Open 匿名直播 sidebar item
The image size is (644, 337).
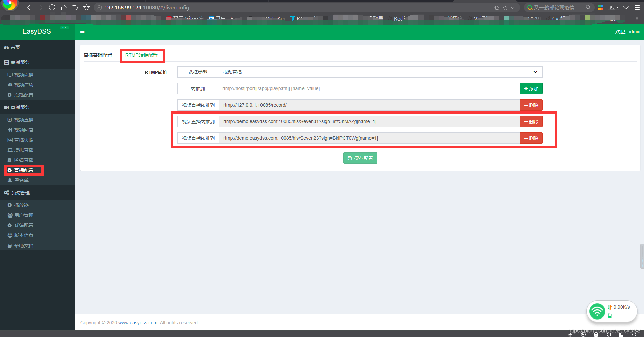click(x=21, y=160)
